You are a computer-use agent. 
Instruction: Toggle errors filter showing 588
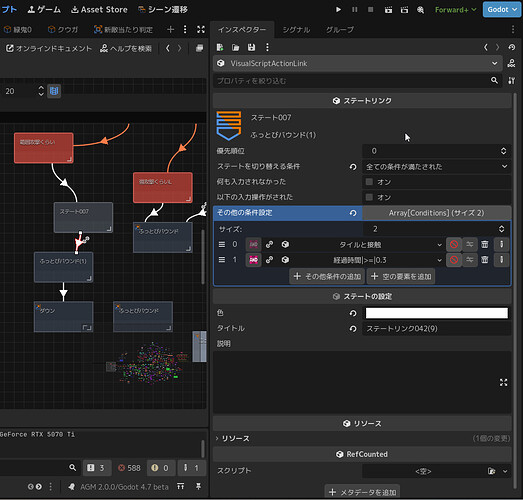click(129, 468)
